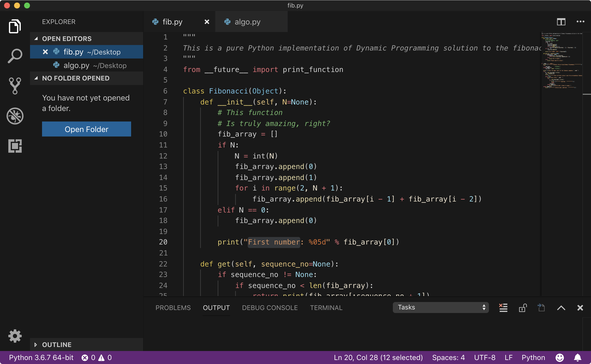Switch to the algo.py editor tab

[x=251, y=22]
